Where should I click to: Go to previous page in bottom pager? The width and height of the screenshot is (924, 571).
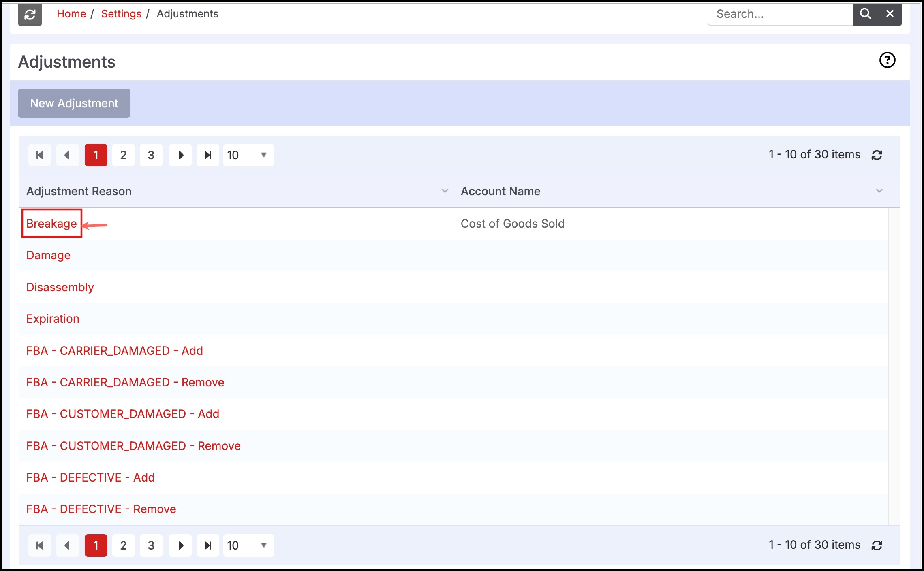pyautogui.click(x=67, y=545)
